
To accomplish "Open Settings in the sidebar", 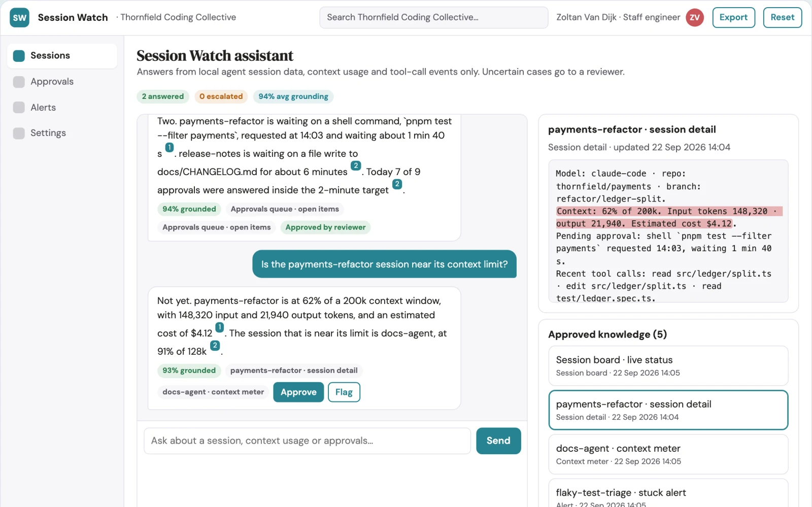I will [x=62, y=133].
